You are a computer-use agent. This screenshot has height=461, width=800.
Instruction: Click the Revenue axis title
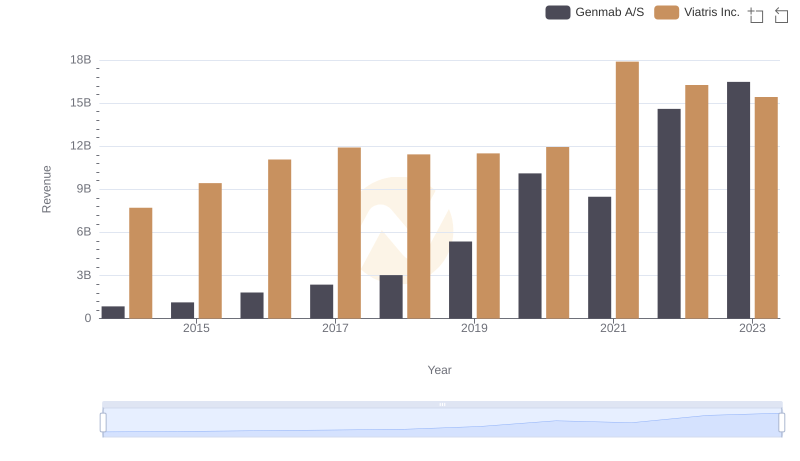(x=46, y=189)
